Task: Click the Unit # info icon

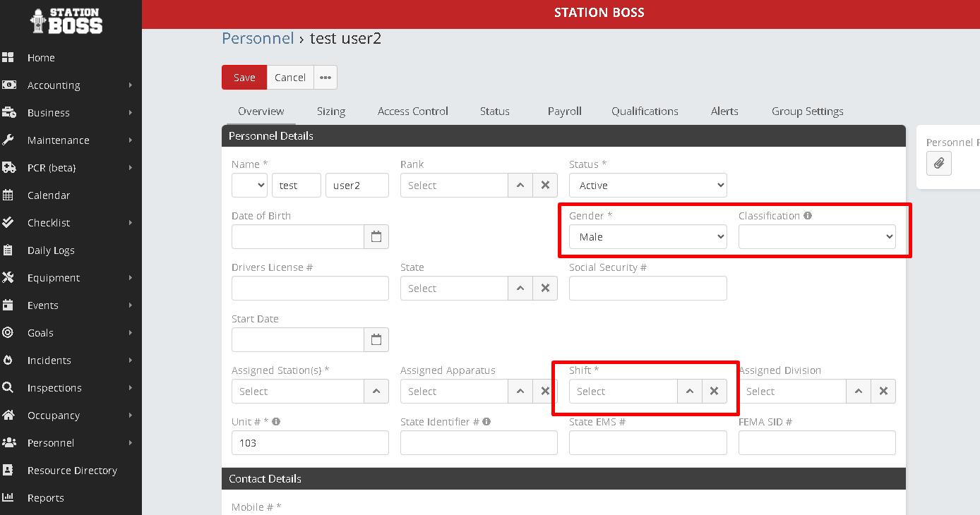Action: click(x=276, y=422)
